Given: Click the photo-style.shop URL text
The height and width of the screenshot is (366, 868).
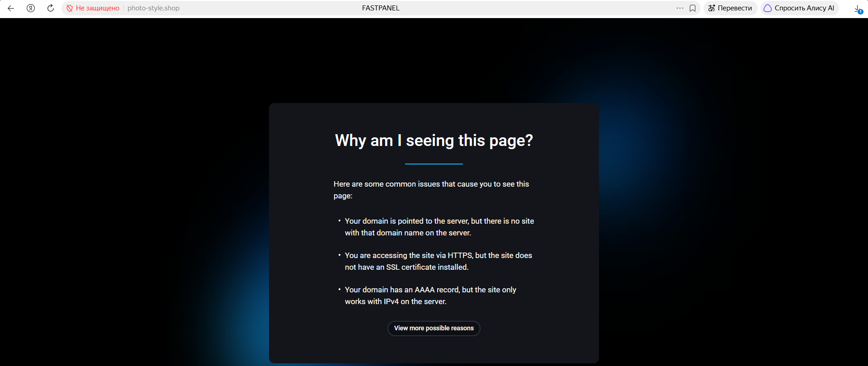Looking at the screenshot, I should (153, 8).
